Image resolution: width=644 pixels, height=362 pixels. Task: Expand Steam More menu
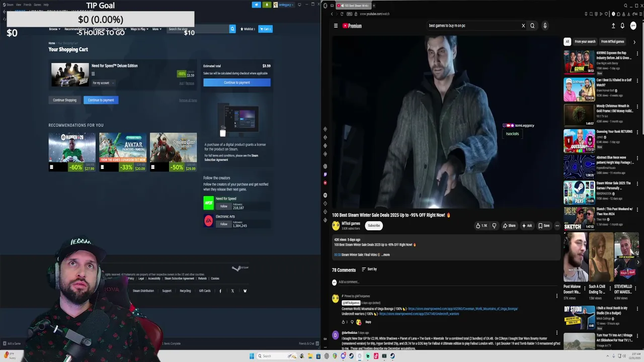(156, 29)
